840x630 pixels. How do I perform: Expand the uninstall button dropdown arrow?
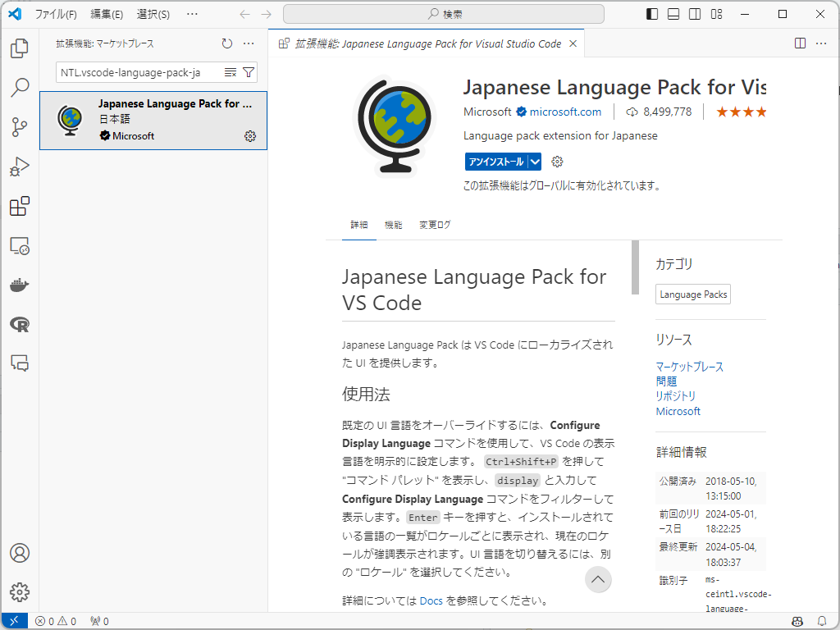[535, 162]
